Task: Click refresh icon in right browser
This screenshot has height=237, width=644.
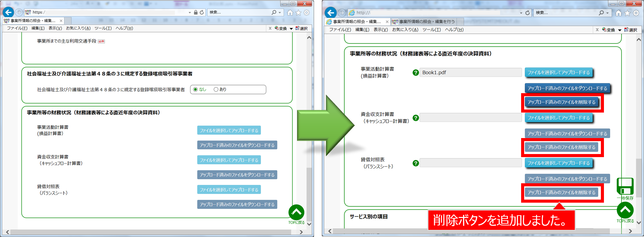Action: pos(528,13)
